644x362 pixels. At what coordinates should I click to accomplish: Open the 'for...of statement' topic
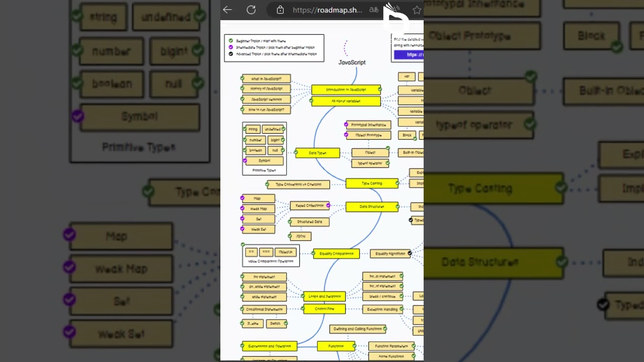coord(382,287)
